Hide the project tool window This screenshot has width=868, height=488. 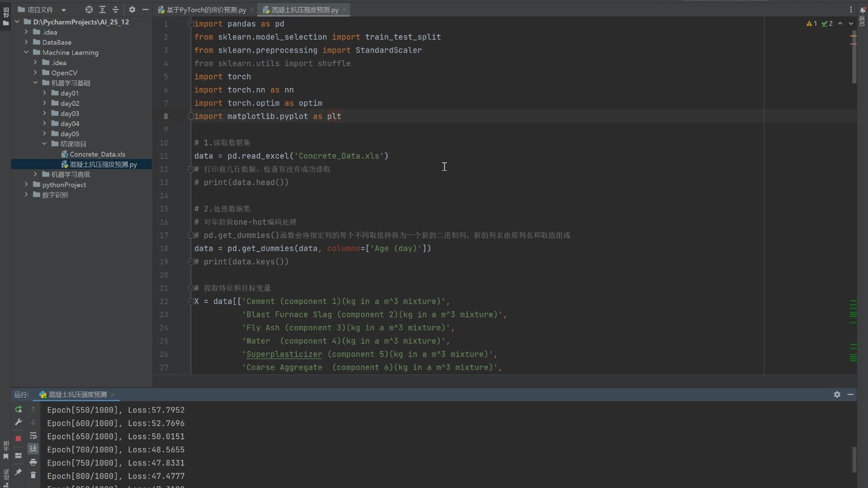pyautogui.click(x=145, y=10)
